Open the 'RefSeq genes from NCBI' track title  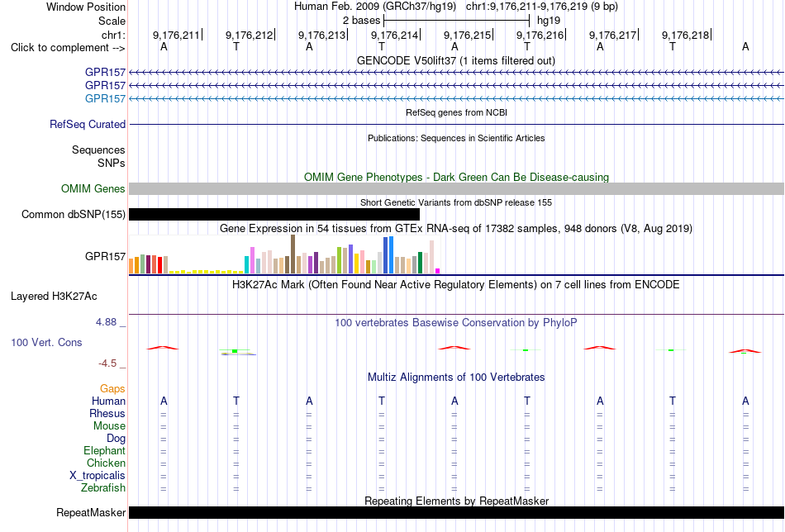coord(456,112)
